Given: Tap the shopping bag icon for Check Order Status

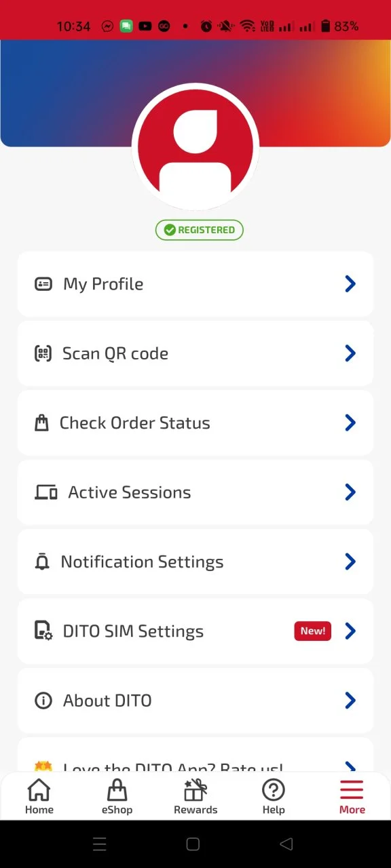Looking at the screenshot, I should pyautogui.click(x=41, y=423).
